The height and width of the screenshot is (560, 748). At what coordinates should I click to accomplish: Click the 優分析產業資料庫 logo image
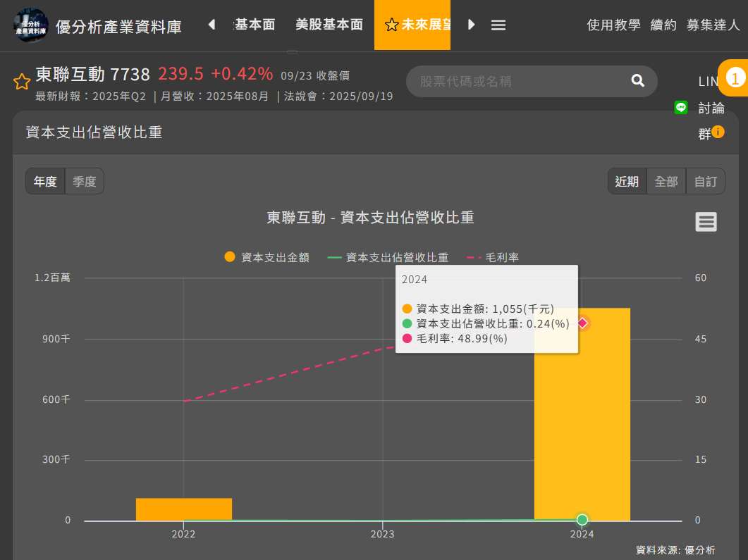coord(30,25)
